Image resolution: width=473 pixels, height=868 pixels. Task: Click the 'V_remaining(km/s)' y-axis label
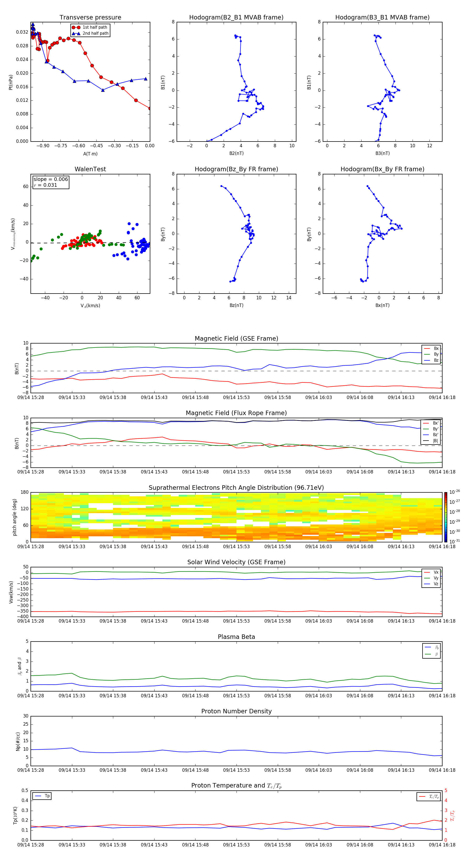[x=13, y=234]
